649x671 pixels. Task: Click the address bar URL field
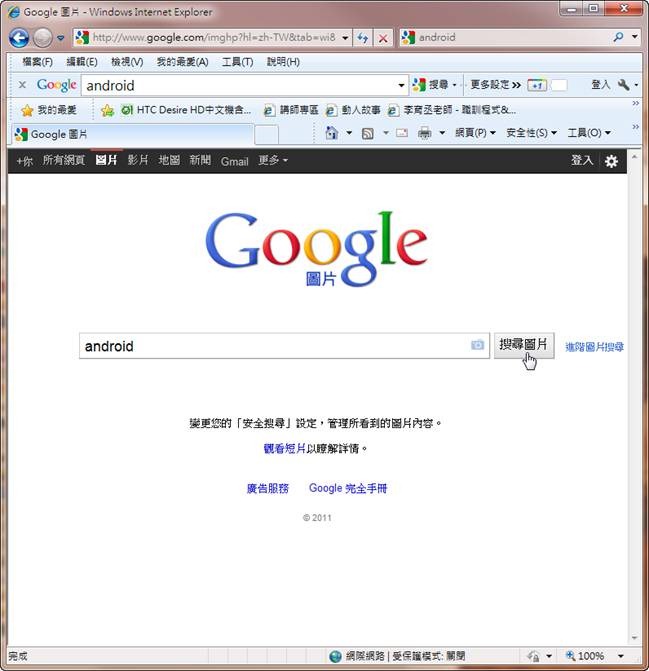point(207,38)
